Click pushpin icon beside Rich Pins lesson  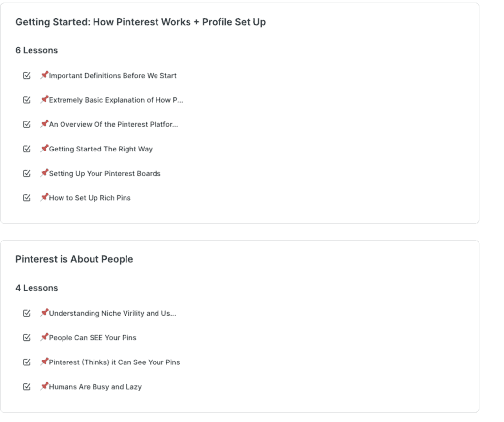click(x=44, y=197)
